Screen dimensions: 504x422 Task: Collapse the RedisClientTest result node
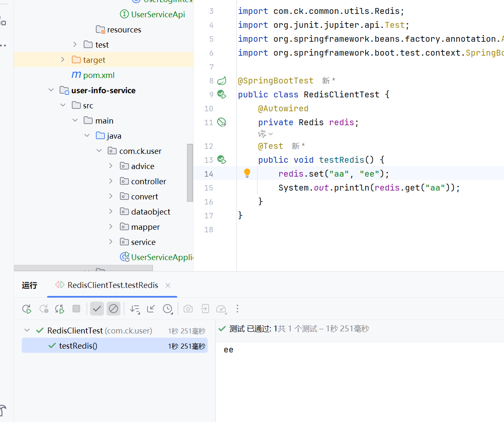(x=27, y=331)
